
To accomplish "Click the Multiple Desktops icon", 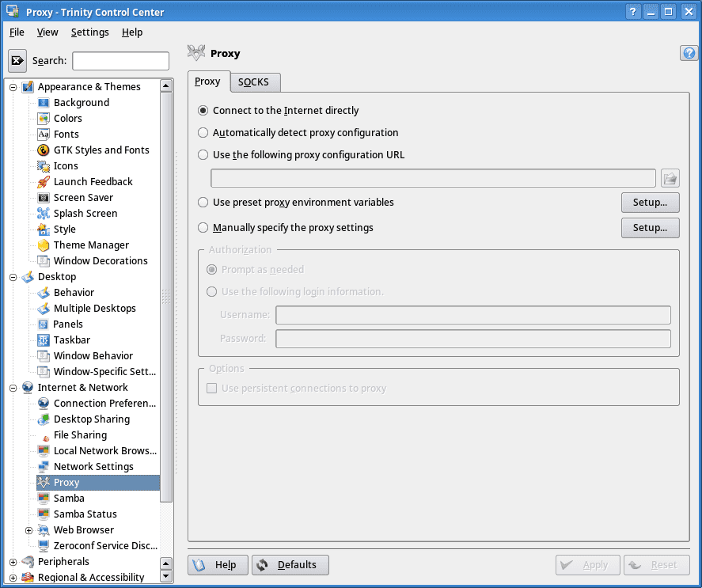I will (x=44, y=308).
